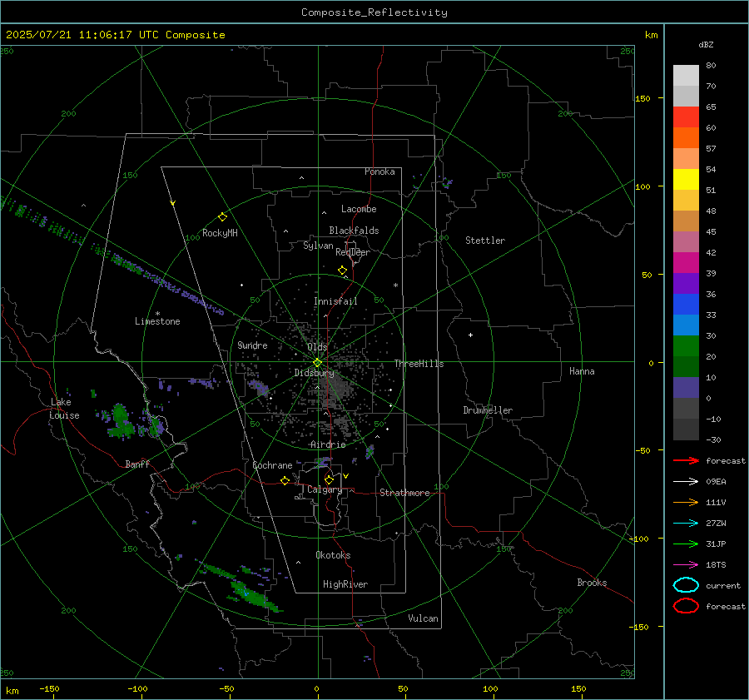
Task: Click the Cochrane town label
Action: [272, 465]
